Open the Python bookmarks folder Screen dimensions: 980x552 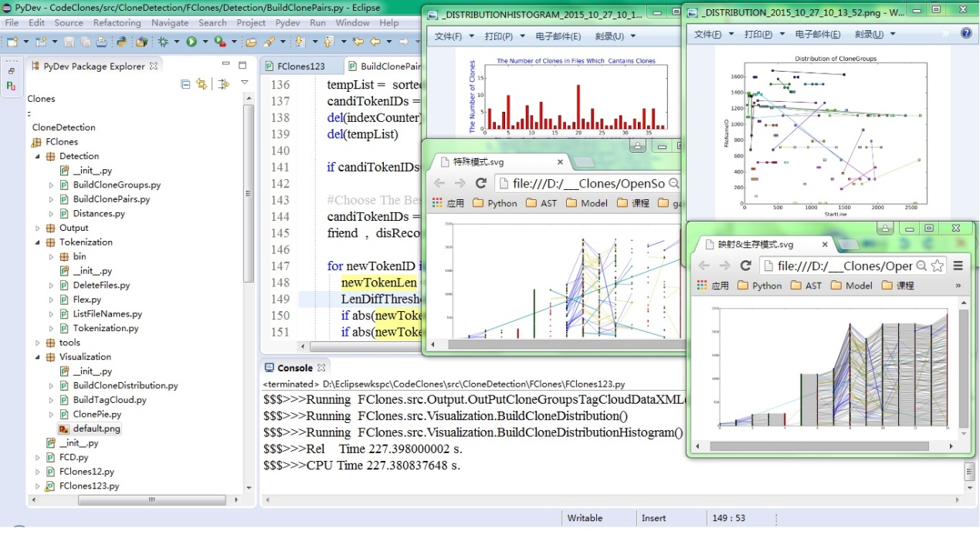tap(495, 203)
